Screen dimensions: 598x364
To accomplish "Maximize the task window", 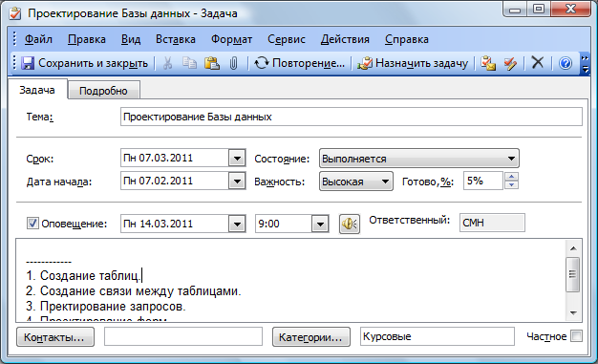I will tap(539, 10).
